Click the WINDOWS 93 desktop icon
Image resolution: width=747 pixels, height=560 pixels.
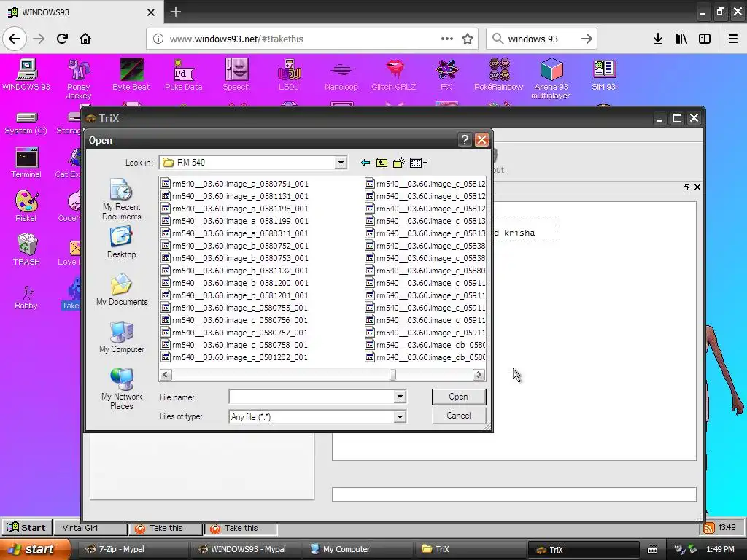[x=26, y=75]
